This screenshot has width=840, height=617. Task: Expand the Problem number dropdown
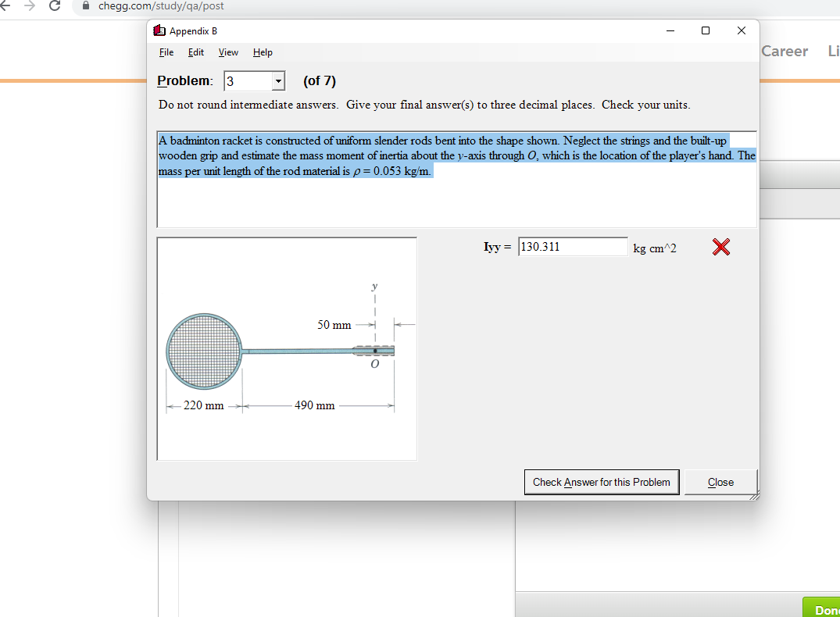278,81
